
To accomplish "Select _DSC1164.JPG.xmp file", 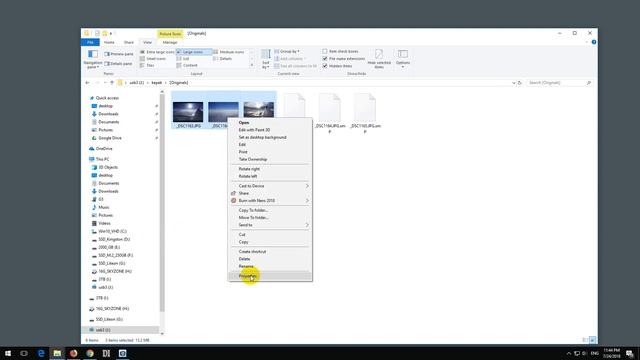I will pyautogui.click(x=330, y=113).
